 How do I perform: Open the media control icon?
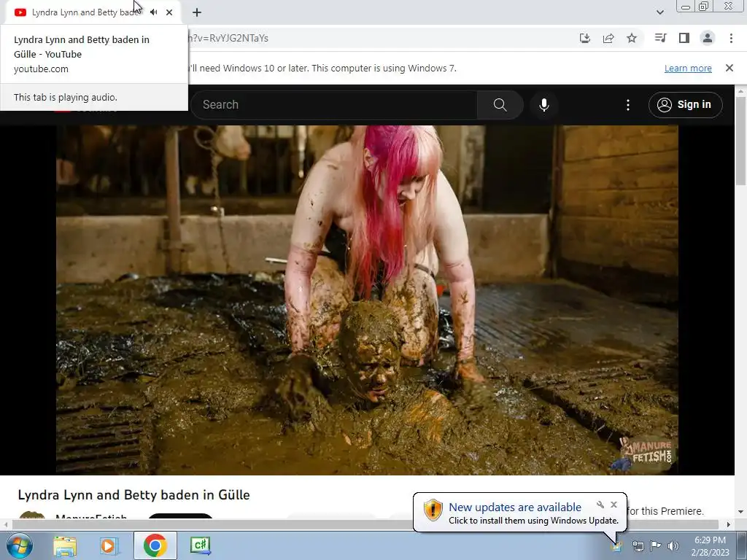[660, 38]
